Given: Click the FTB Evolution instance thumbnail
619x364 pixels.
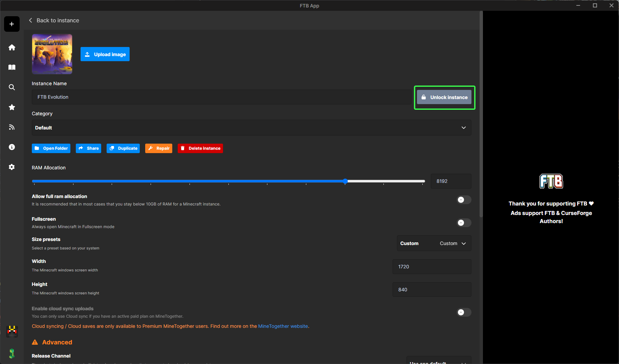Looking at the screenshot, I should (52, 54).
